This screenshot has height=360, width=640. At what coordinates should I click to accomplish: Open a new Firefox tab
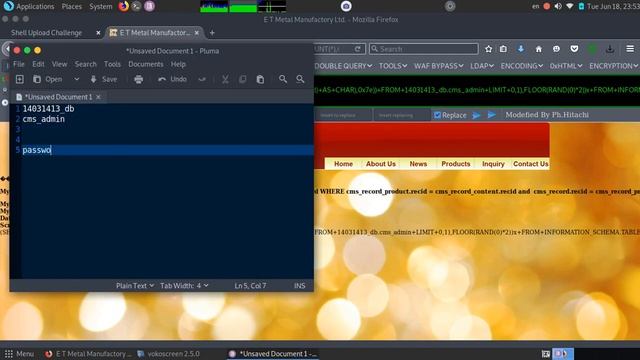click(x=212, y=33)
